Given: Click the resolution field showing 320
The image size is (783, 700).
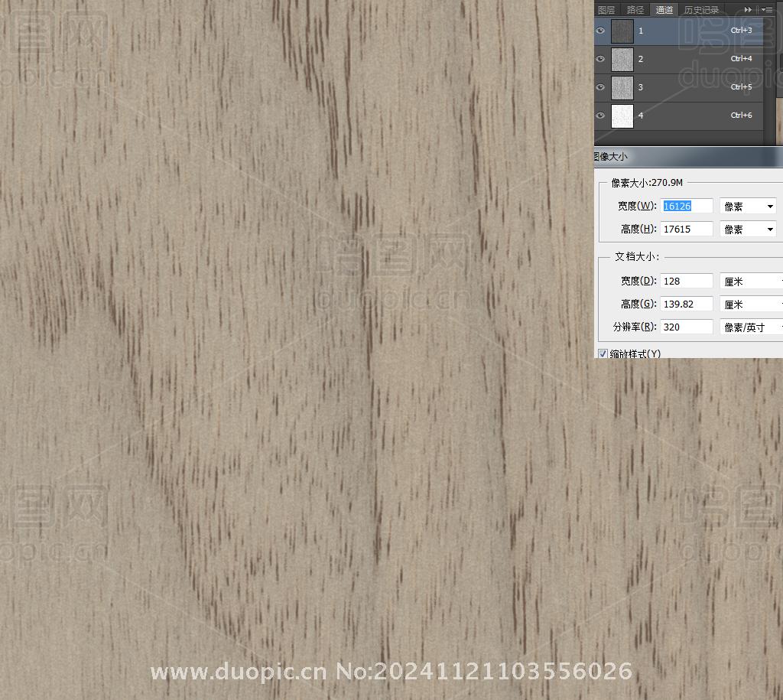Looking at the screenshot, I should pos(686,327).
